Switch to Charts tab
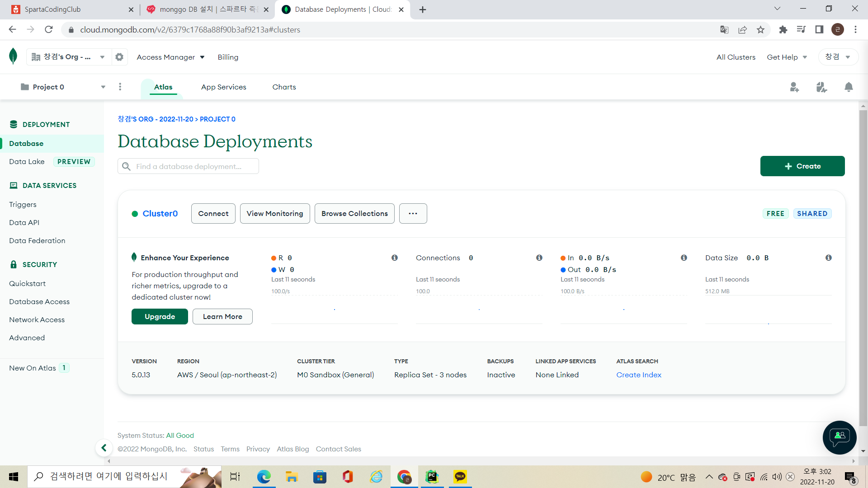 coord(284,87)
